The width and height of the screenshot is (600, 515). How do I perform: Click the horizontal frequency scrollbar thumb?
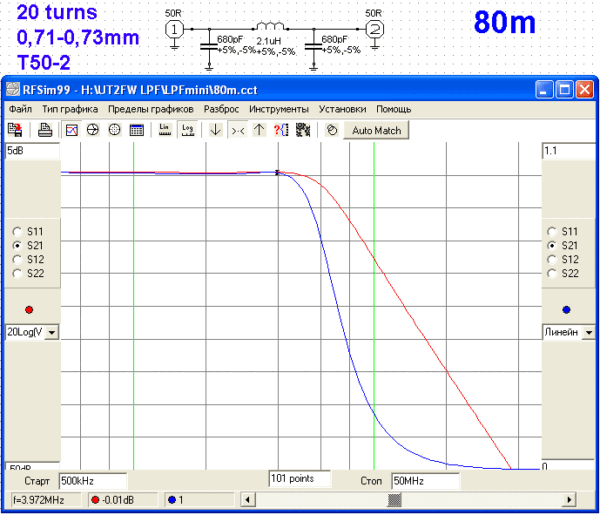point(395,498)
